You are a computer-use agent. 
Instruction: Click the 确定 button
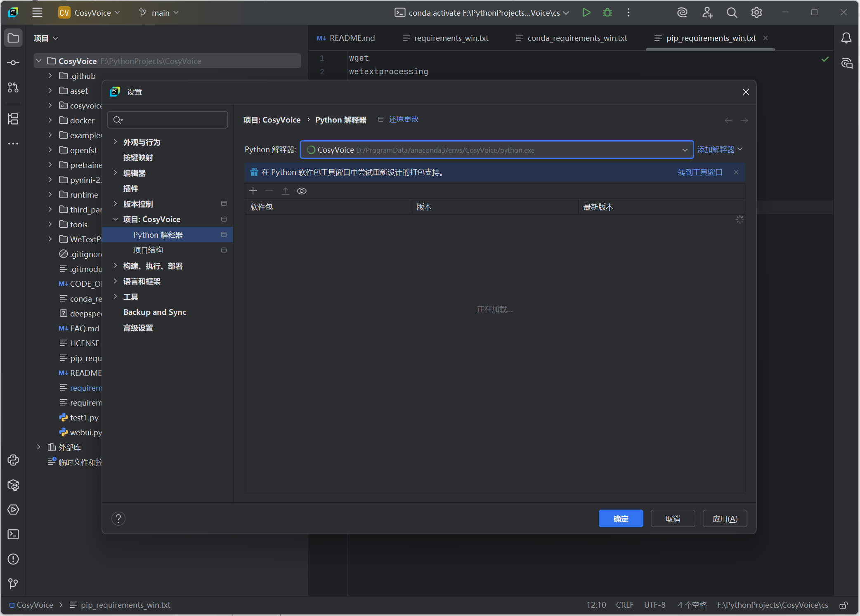(621, 519)
